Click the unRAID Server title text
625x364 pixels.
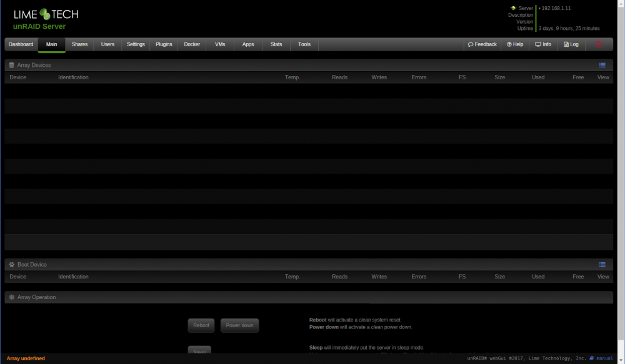point(39,26)
